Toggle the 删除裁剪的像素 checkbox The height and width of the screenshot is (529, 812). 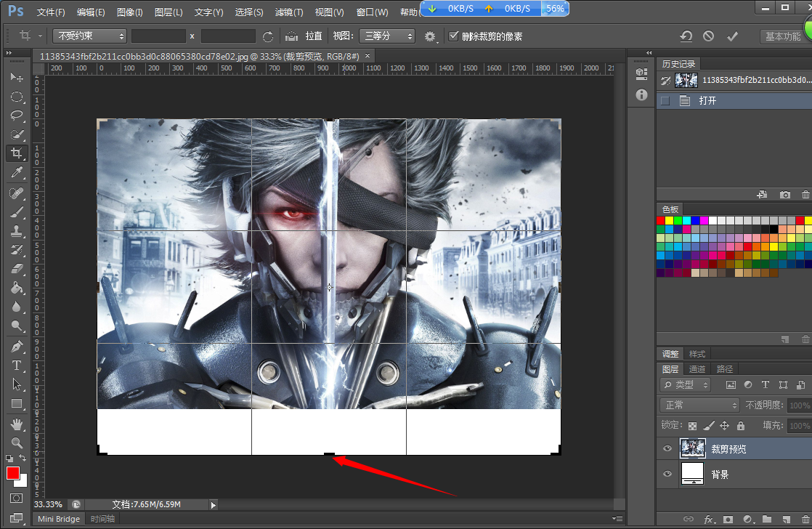pyautogui.click(x=454, y=36)
